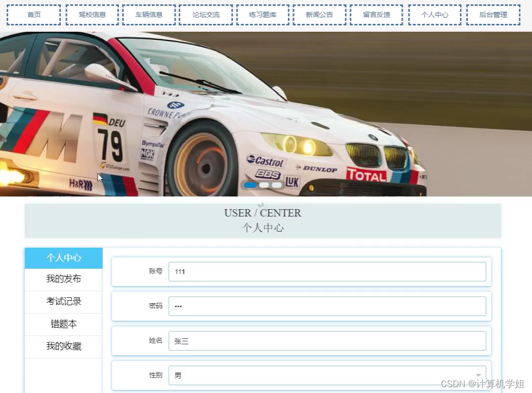
Task: Open 后台管理 link
Action: coord(493,15)
